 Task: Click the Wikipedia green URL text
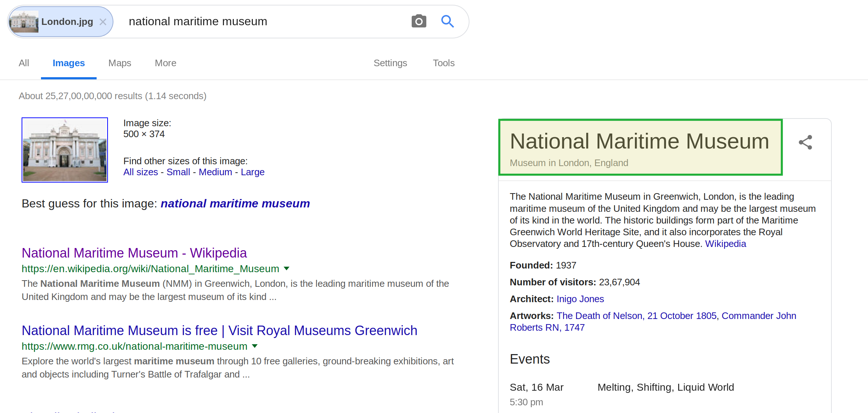point(150,269)
